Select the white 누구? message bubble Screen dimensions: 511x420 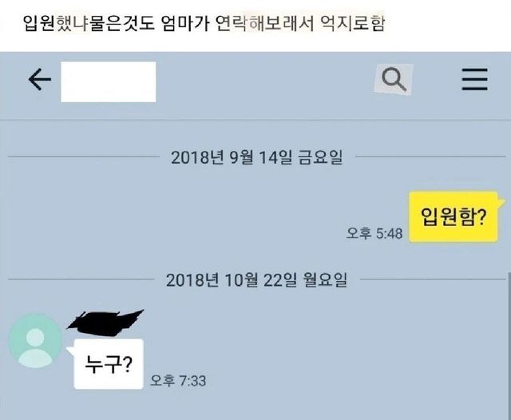click(x=109, y=364)
